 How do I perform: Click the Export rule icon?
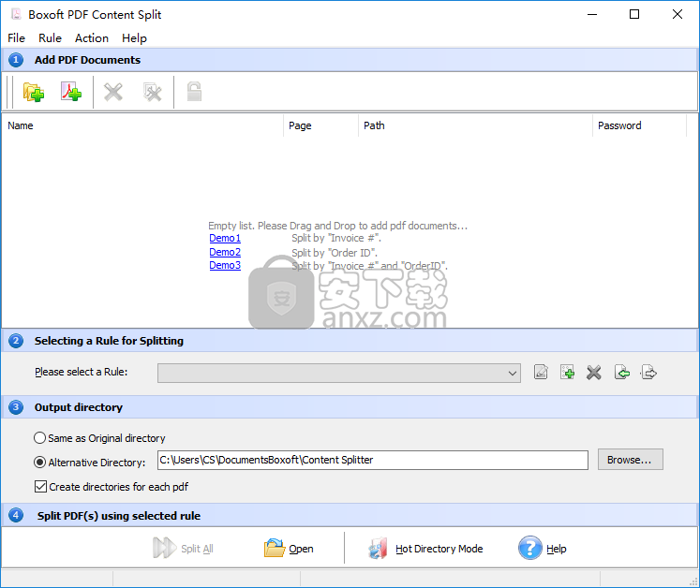coord(648,372)
